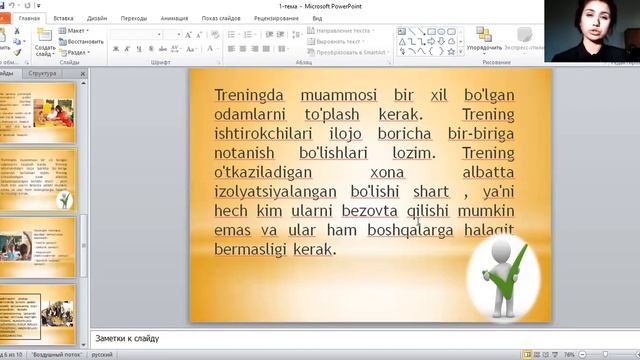
Task: Select the Format Painter brush icon
Action: click(x=17, y=52)
